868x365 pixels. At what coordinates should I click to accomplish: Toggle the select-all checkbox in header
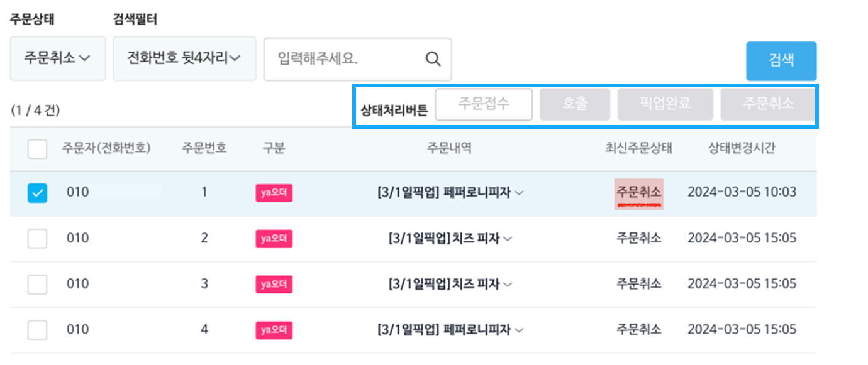tap(38, 149)
